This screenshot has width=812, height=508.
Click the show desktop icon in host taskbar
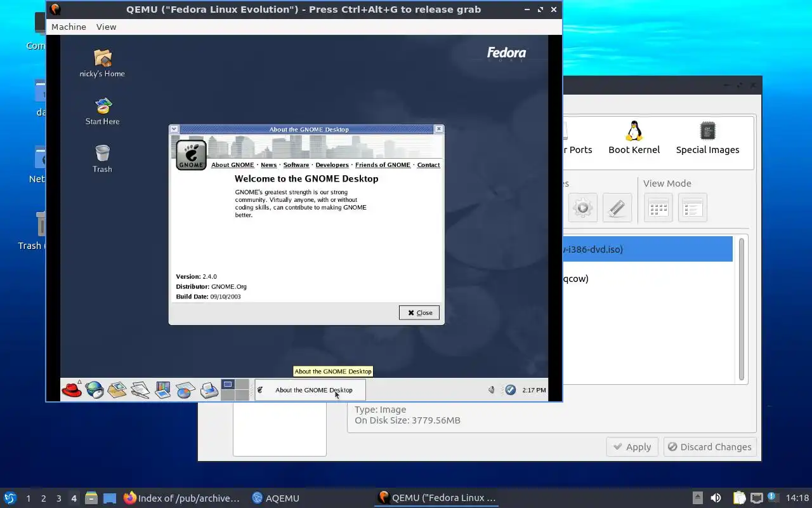[x=110, y=498]
